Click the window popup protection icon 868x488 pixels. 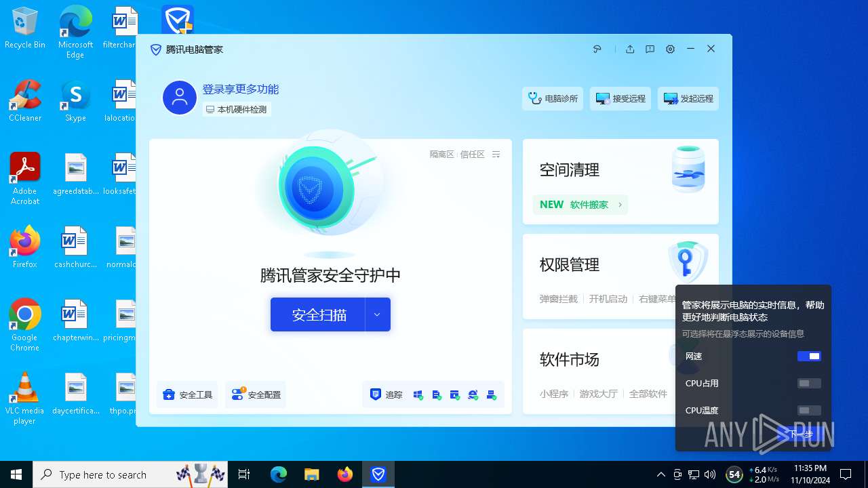point(455,394)
